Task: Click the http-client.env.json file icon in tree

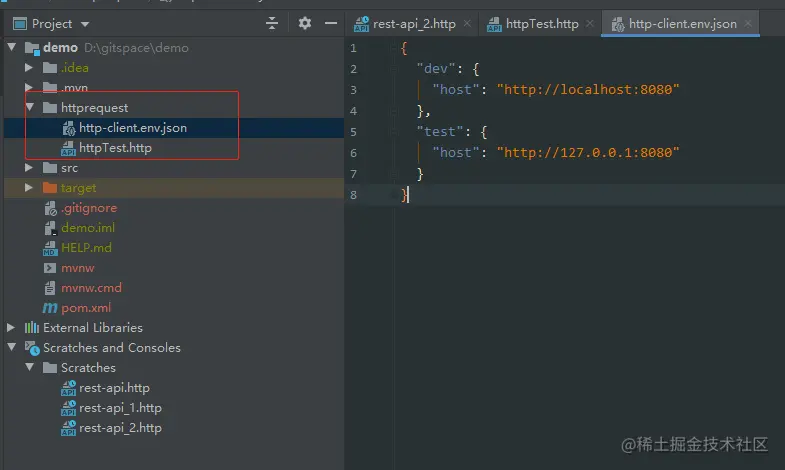Action: tap(69, 128)
